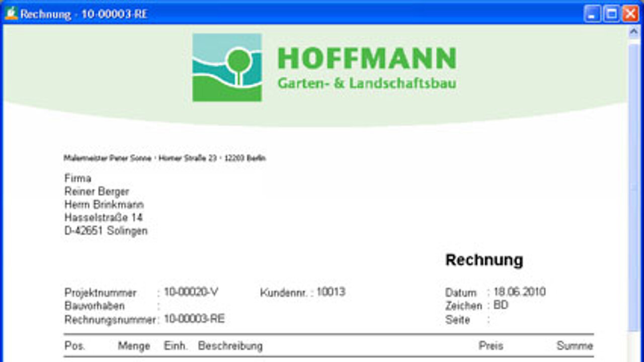This screenshot has width=644, height=362.
Task: Click the 'Kundennr.' label
Action: click(284, 293)
